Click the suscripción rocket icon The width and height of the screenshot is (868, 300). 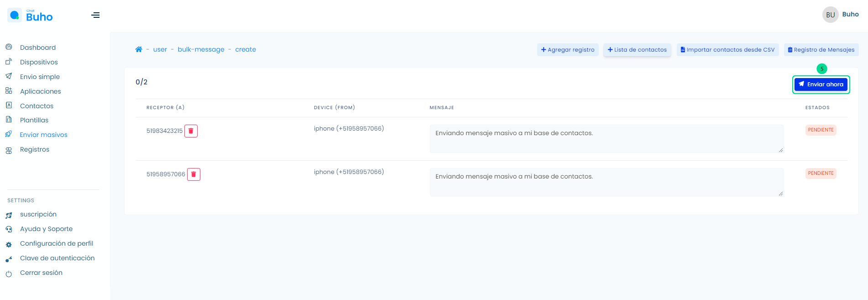[9, 215]
